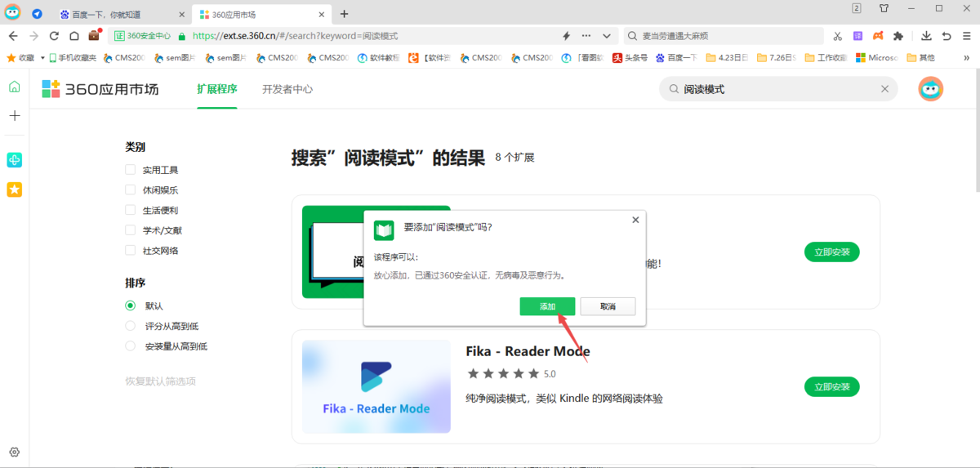Image resolution: width=980 pixels, height=468 pixels.
Task: Click the sidebar home icon
Action: (14, 87)
